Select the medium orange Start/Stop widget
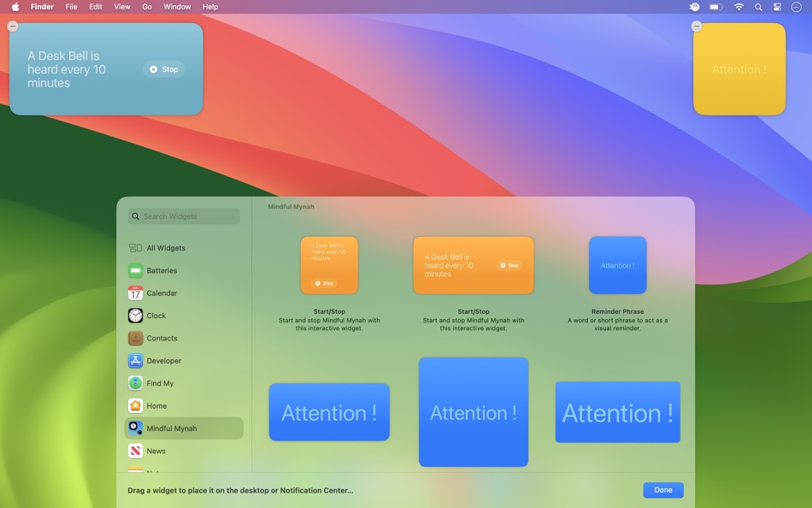 474,265
